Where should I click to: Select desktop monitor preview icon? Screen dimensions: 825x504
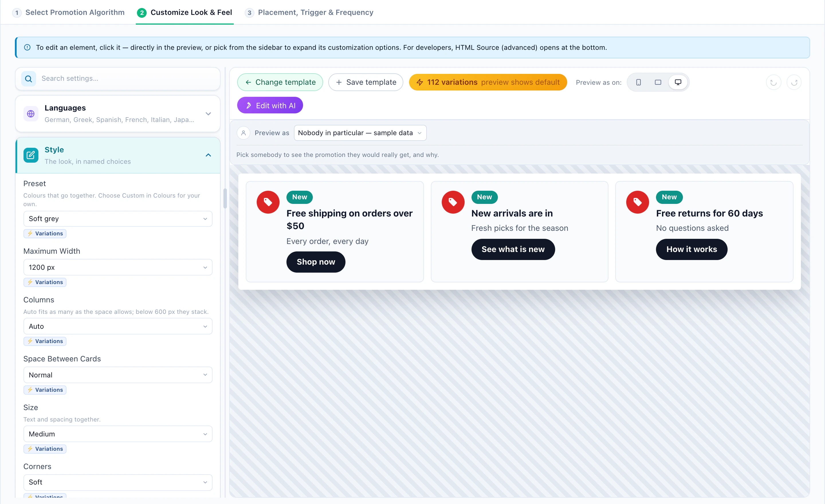(678, 82)
